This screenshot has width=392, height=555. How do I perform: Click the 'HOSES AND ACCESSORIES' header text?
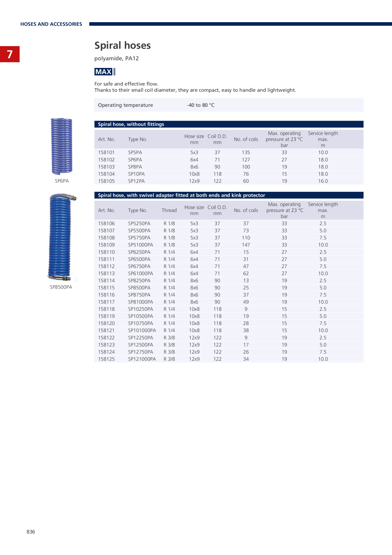51,24
